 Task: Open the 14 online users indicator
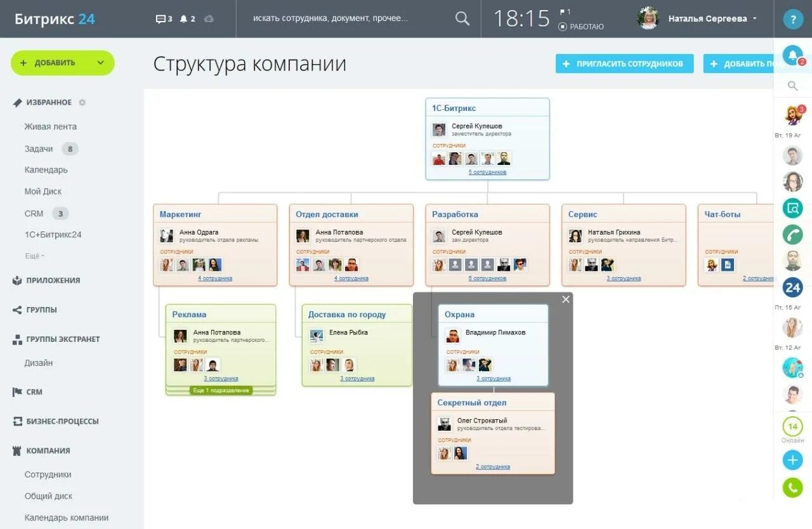pos(793,426)
